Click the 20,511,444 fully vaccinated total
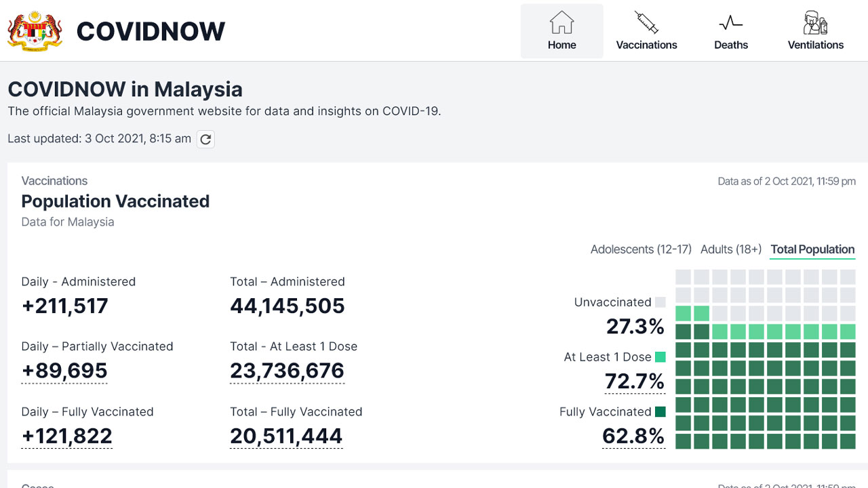 coord(286,436)
